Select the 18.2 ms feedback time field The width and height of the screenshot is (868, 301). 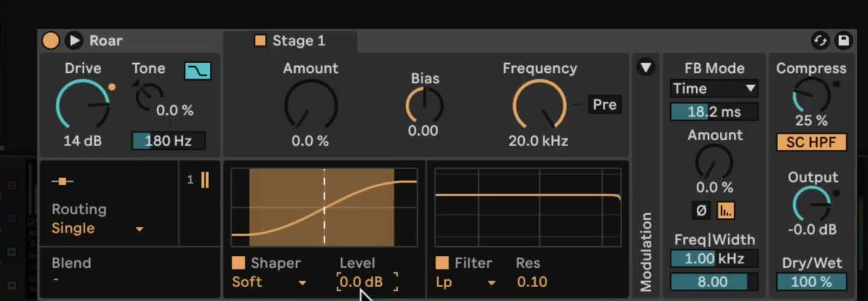(x=714, y=111)
